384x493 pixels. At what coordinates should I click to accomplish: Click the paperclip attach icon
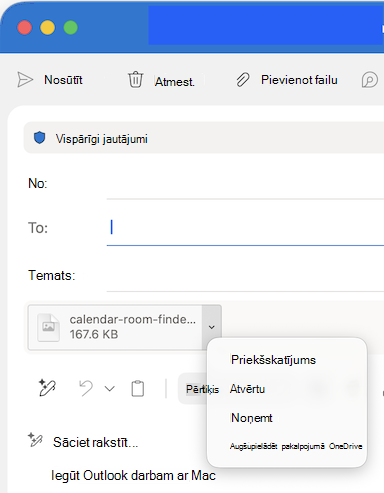[243, 80]
